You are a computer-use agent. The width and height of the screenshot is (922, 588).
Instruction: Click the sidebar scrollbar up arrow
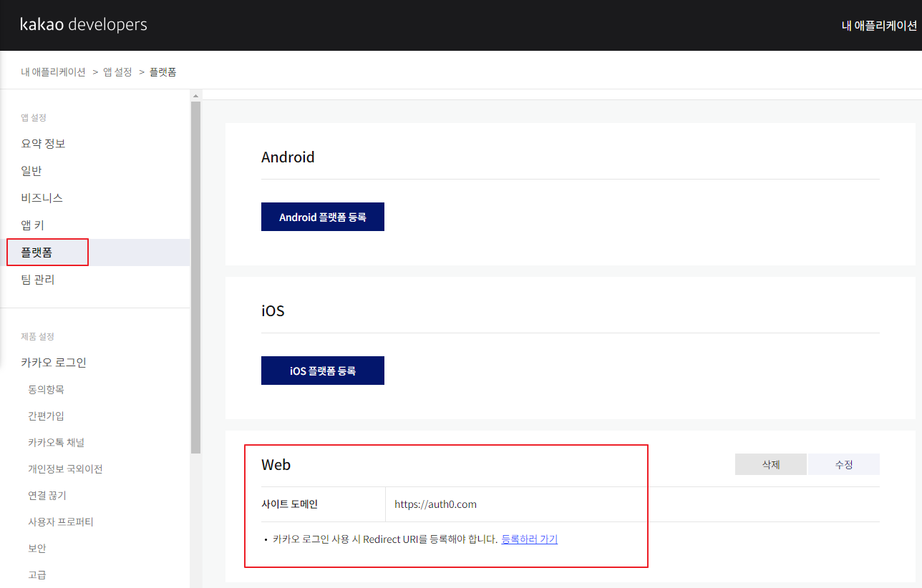point(196,95)
